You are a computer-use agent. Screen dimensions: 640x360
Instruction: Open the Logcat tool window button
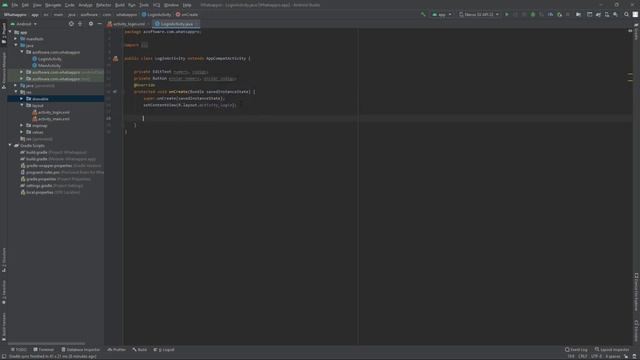click(164, 349)
